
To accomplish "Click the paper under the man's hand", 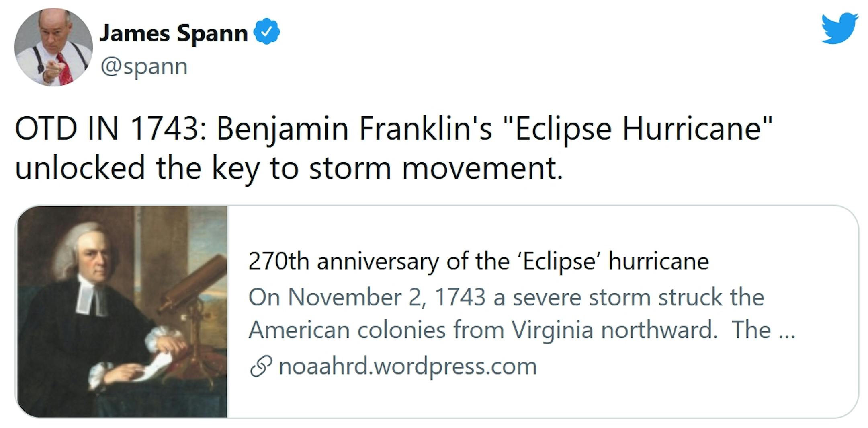I will click(153, 368).
